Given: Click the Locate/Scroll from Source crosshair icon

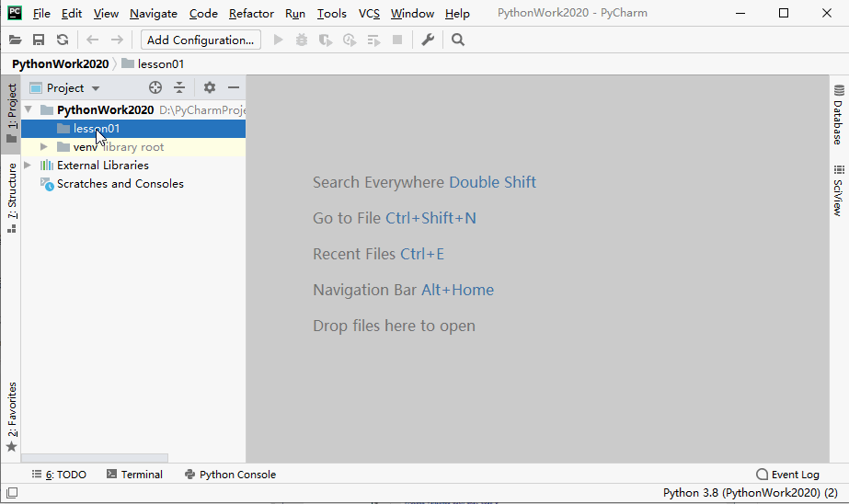Looking at the screenshot, I should tap(155, 87).
